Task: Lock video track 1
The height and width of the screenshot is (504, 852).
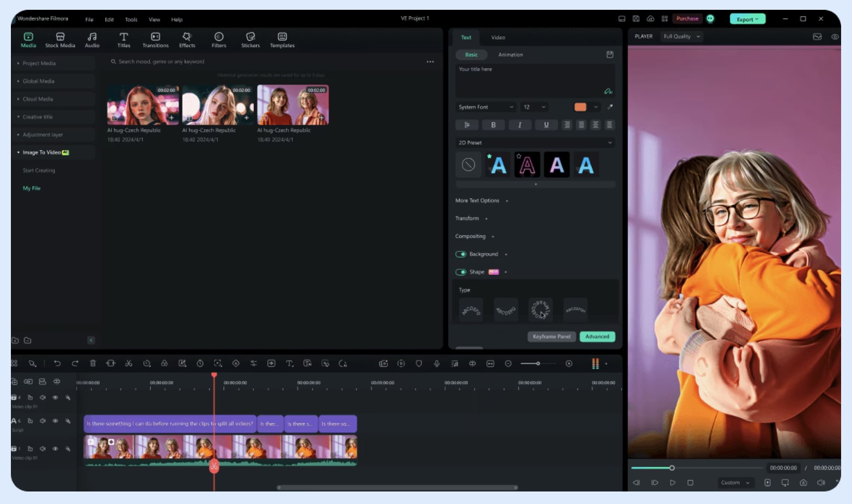Action: point(30,448)
